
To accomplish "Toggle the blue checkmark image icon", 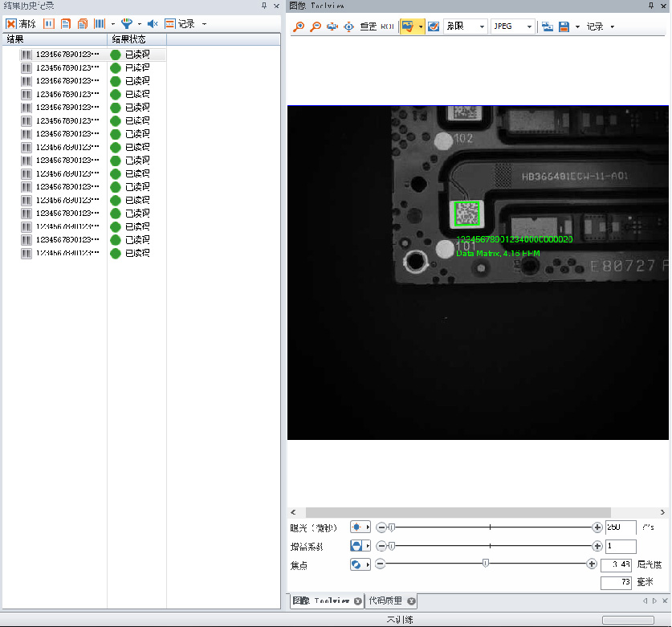I will pyautogui.click(x=434, y=26).
